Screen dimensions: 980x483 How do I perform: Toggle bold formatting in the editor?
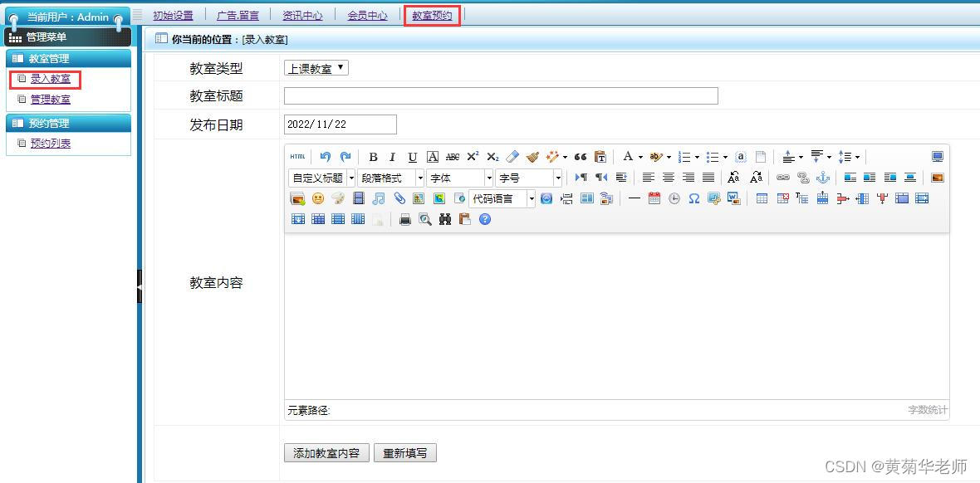click(x=373, y=157)
